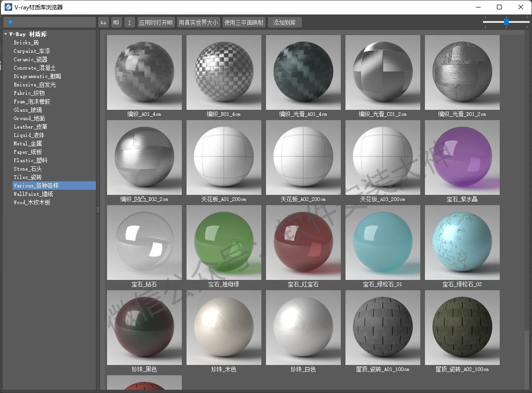532x393 pixels.
Task: Toggle the Aa case-sensitive search button
Action: pos(103,22)
